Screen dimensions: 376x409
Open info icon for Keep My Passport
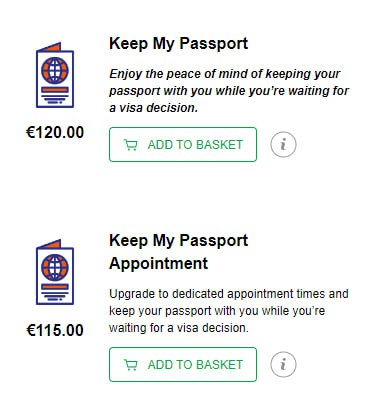(x=283, y=144)
